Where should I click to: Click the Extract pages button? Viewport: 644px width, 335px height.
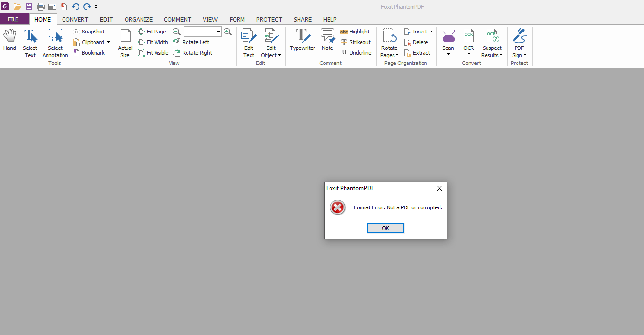pyautogui.click(x=417, y=52)
